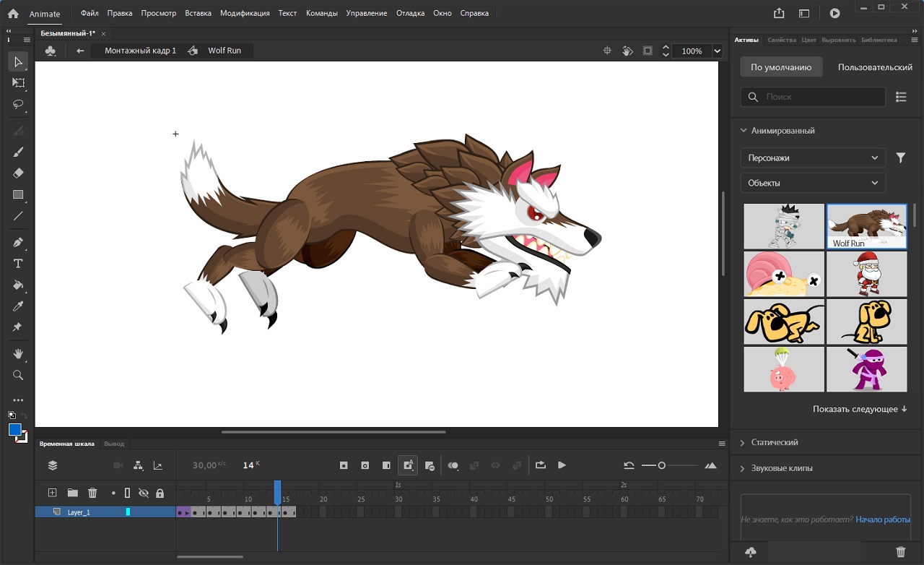Activate the Hand tool
Viewport: 924px width, 565px height.
19,354
